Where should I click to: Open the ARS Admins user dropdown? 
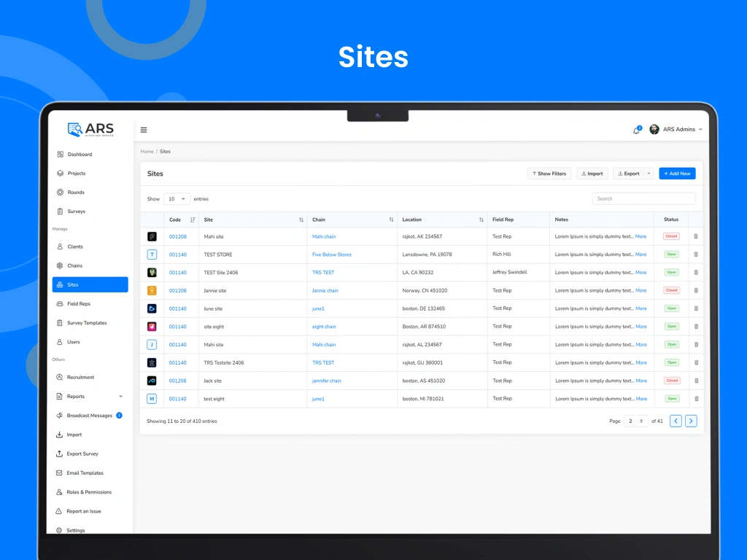click(676, 129)
